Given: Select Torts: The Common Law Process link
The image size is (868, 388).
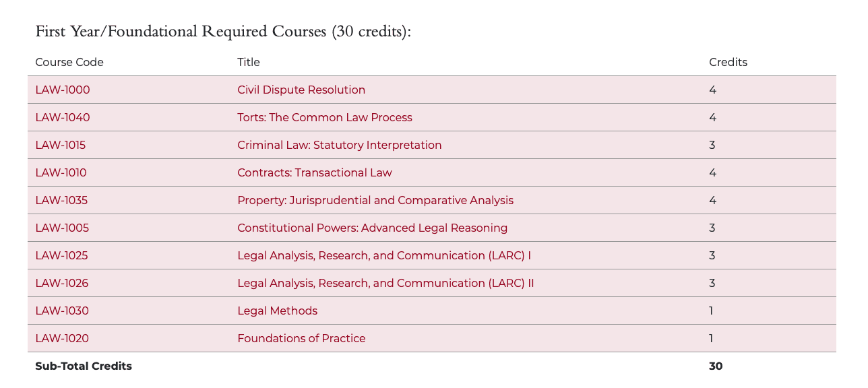Looking at the screenshot, I should coord(324,118).
